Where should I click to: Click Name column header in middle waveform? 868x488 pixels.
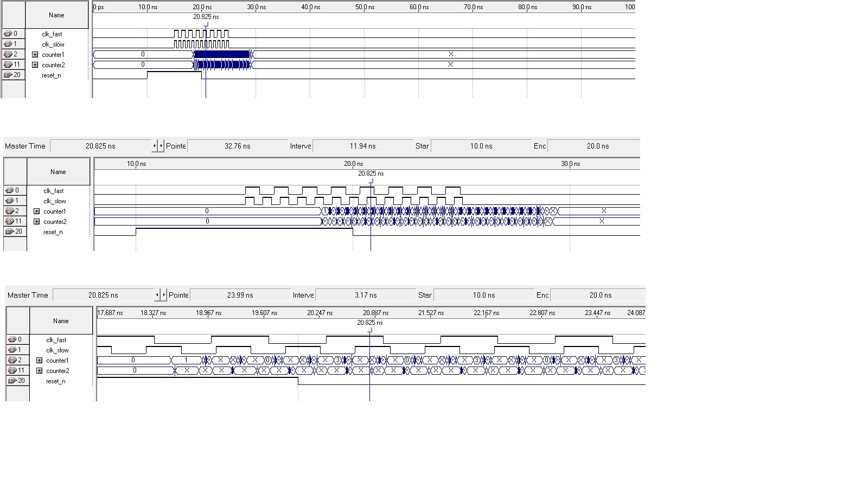58,172
